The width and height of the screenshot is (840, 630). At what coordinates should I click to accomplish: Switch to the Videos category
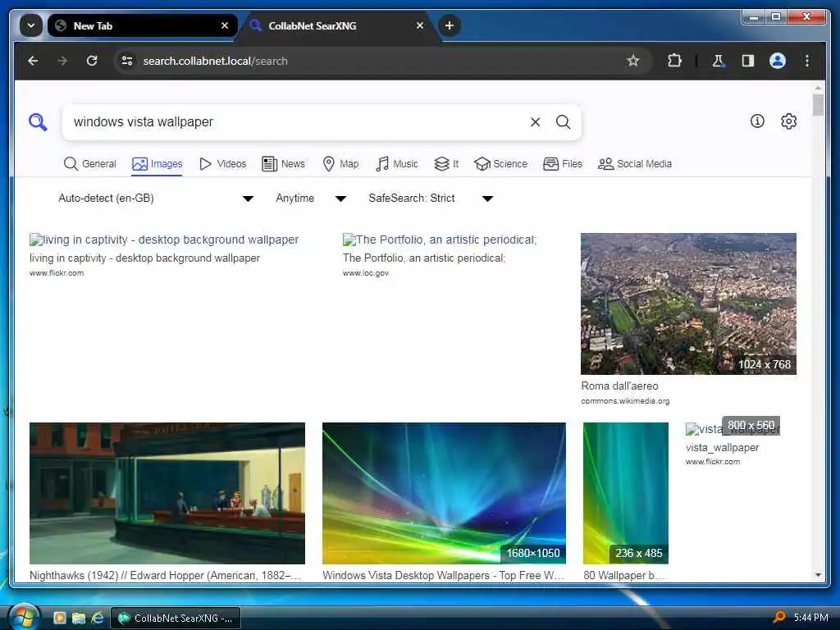[x=222, y=164]
